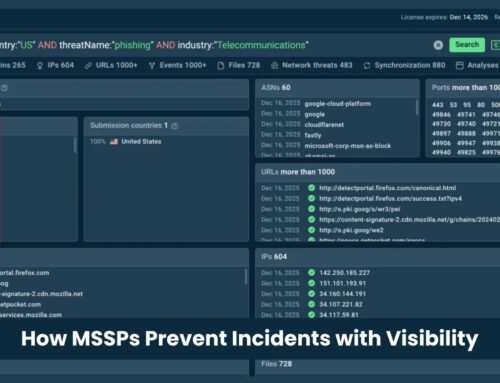Viewport: 500px width, 383px height.
Task: Open the detectportal.firefox.com/canonical.html URL
Action: point(387,188)
